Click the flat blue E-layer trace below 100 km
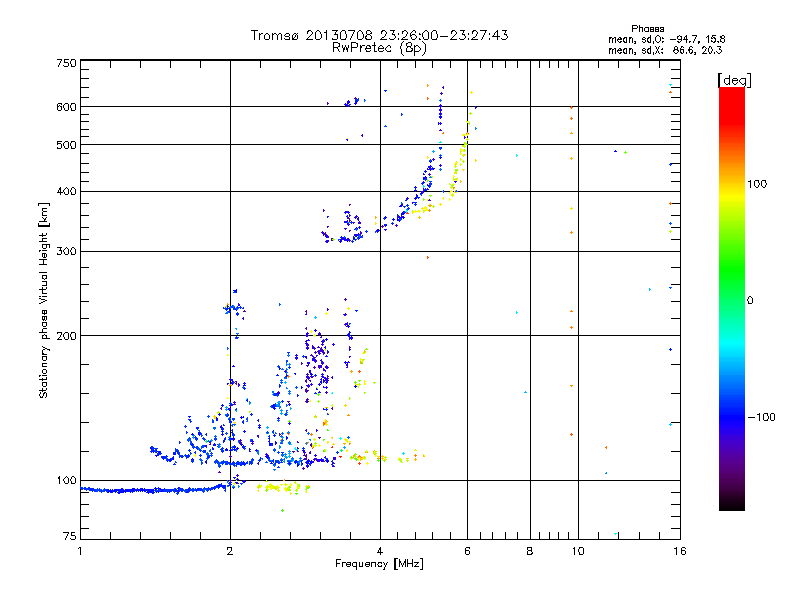The width and height of the screenshot is (800, 600). click(153, 490)
